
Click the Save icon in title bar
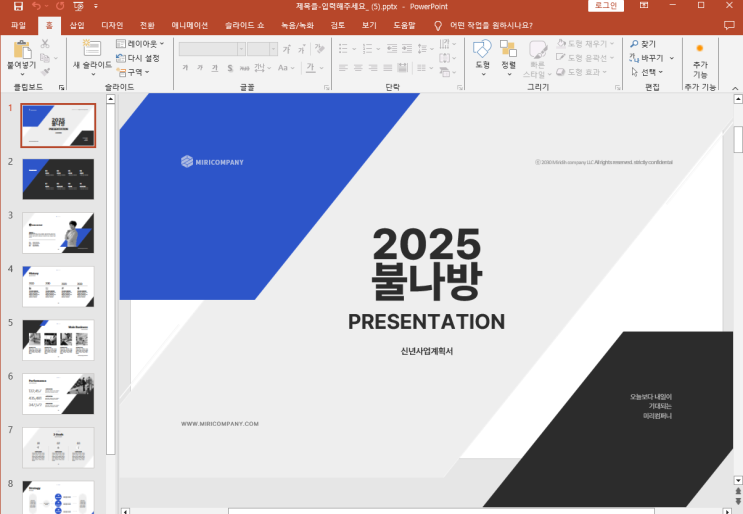coord(18,6)
